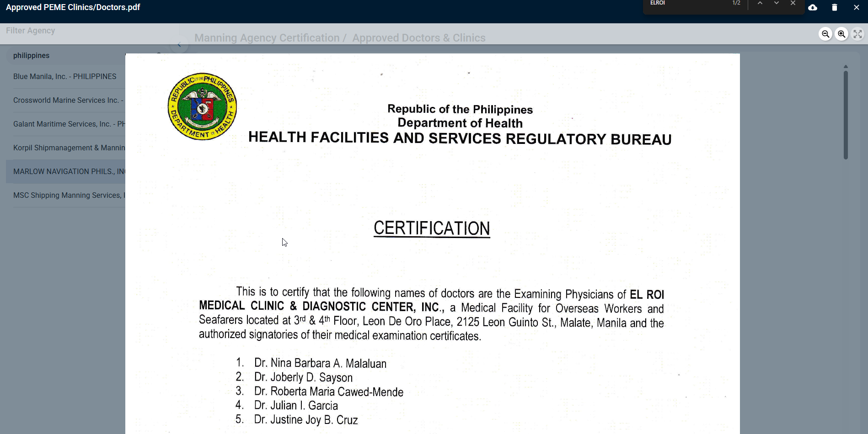Click the philippines filter text
Screen dimensions: 868x434
[31, 55]
